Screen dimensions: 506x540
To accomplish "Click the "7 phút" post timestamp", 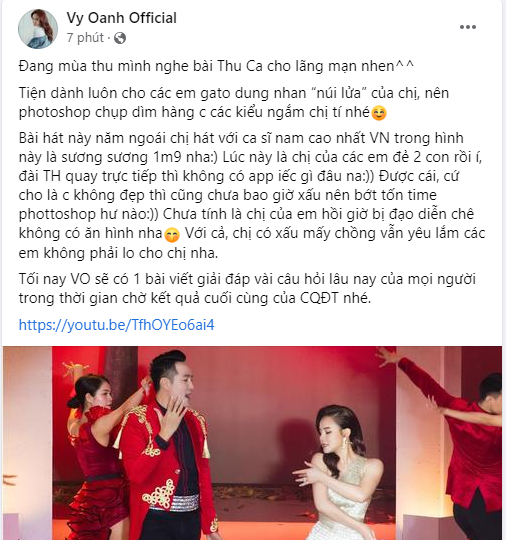I will pyautogui.click(x=85, y=38).
